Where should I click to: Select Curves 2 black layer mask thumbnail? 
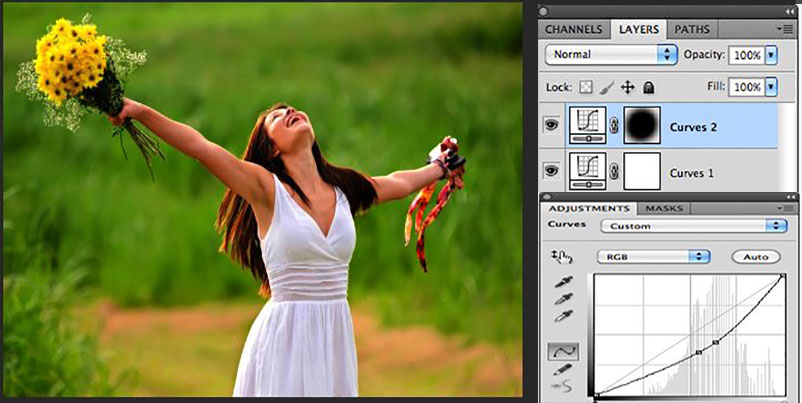click(642, 125)
